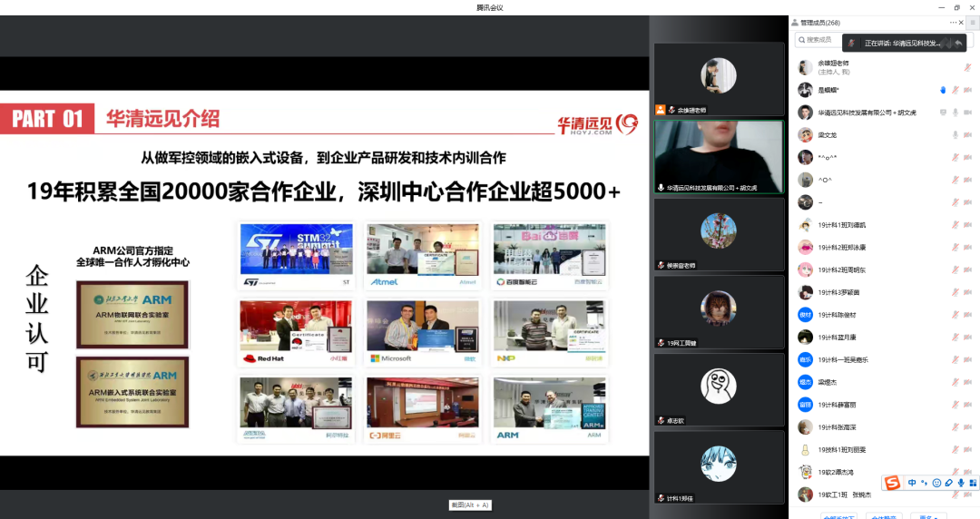Click the pink lips avatar of the 19计科2班 member
The image size is (980, 519).
click(805, 248)
